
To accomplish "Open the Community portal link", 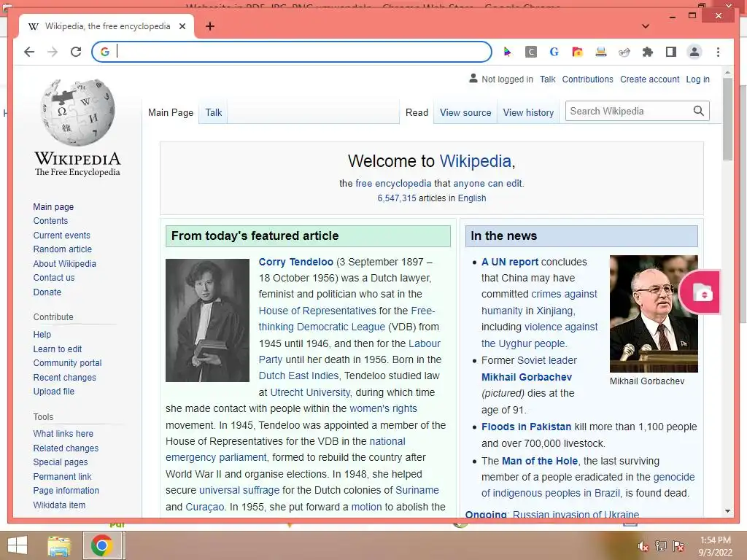I will tap(67, 363).
